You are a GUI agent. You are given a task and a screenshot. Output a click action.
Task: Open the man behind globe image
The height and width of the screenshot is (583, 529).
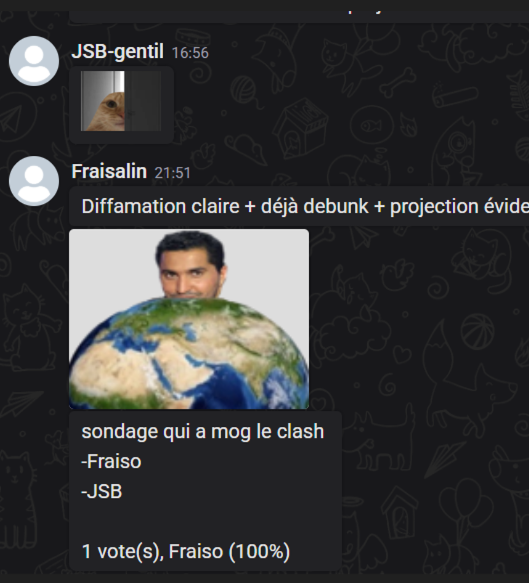[189, 319]
